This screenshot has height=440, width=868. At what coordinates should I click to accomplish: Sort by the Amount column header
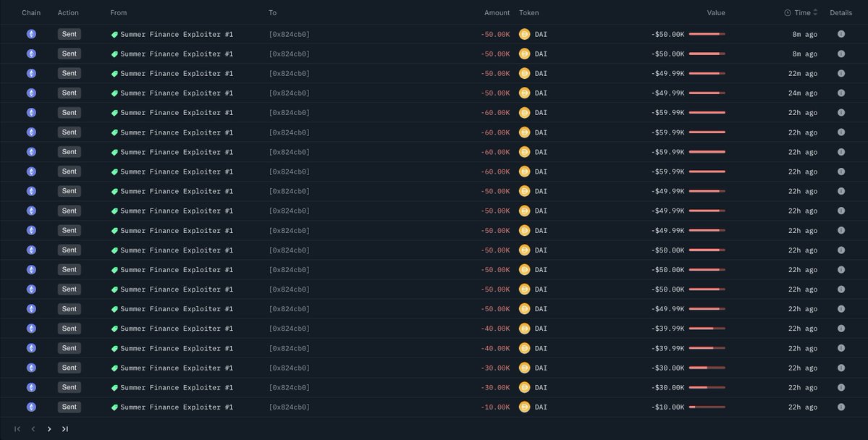click(x=497, y=13)
